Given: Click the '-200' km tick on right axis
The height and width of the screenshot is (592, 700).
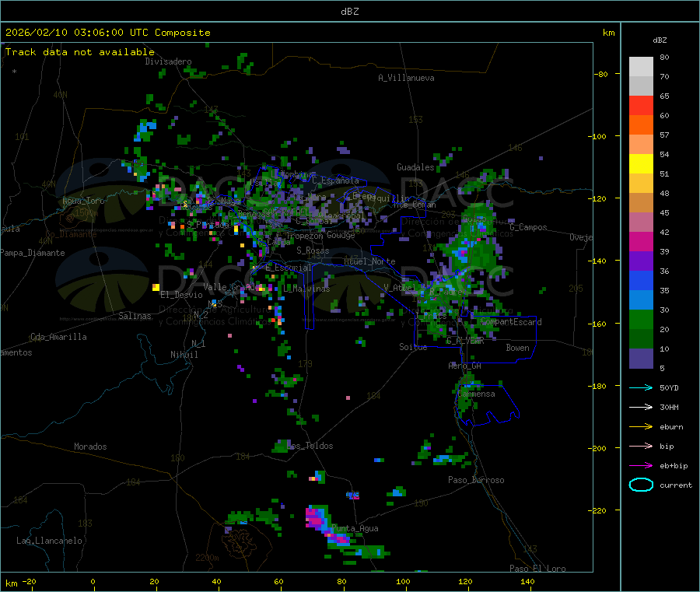Looking at the screenshot, I should tap(599, 448).
